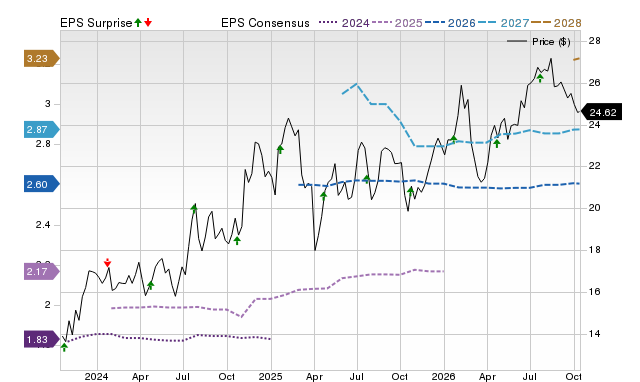Click the green surprise arrow after Oct 2024
The height and width of the screenshot is (382, 640).
tap(237, 240)
